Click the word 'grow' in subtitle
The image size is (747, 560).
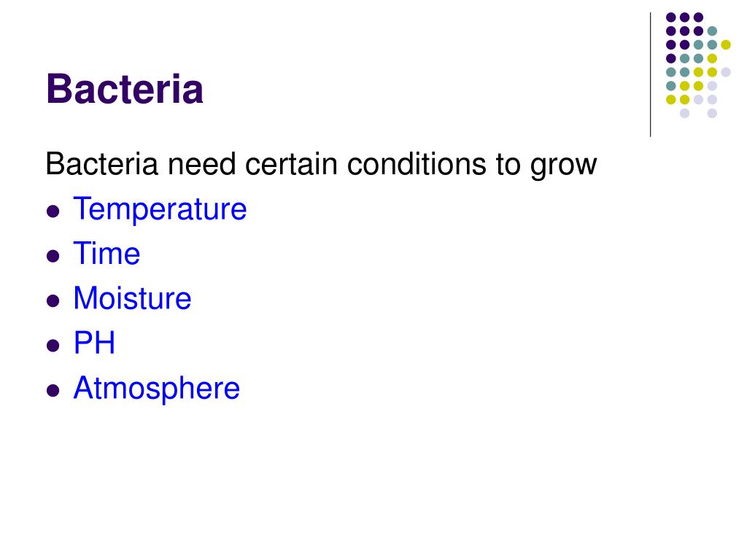564,166
